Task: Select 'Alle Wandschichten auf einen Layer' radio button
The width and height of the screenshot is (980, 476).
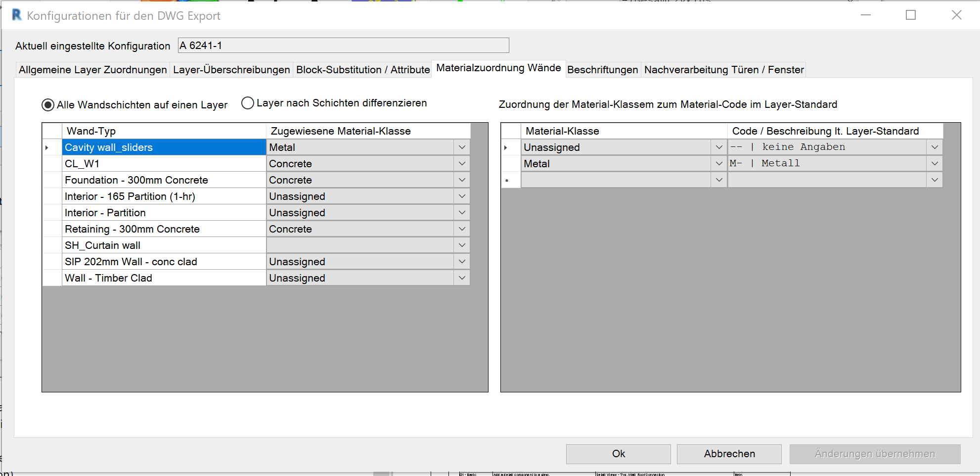Action: point(48,105)
